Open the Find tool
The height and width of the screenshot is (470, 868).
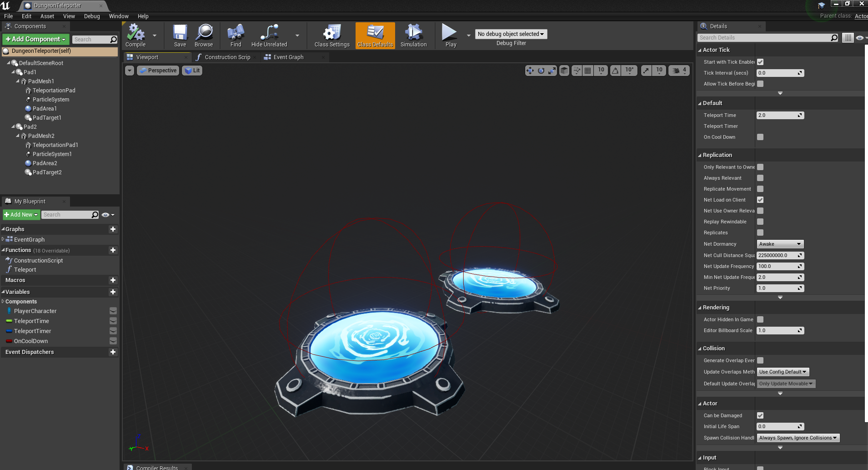(236, 35)
